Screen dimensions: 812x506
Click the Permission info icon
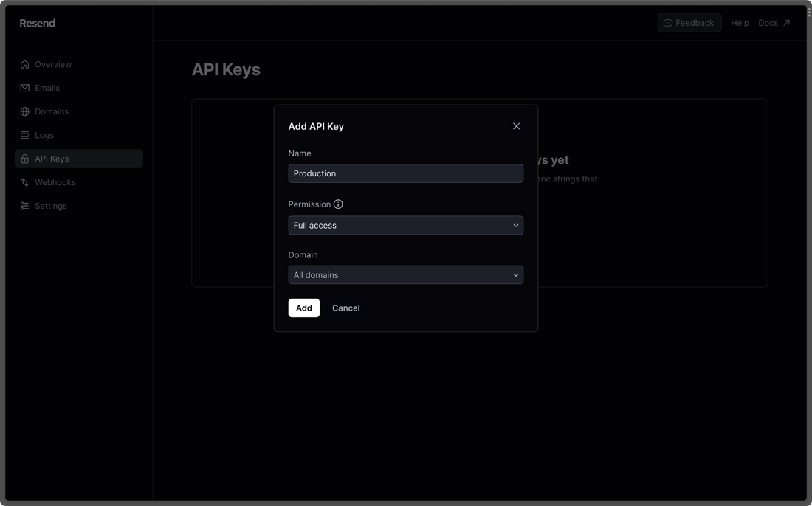click(x=338, y=204)
